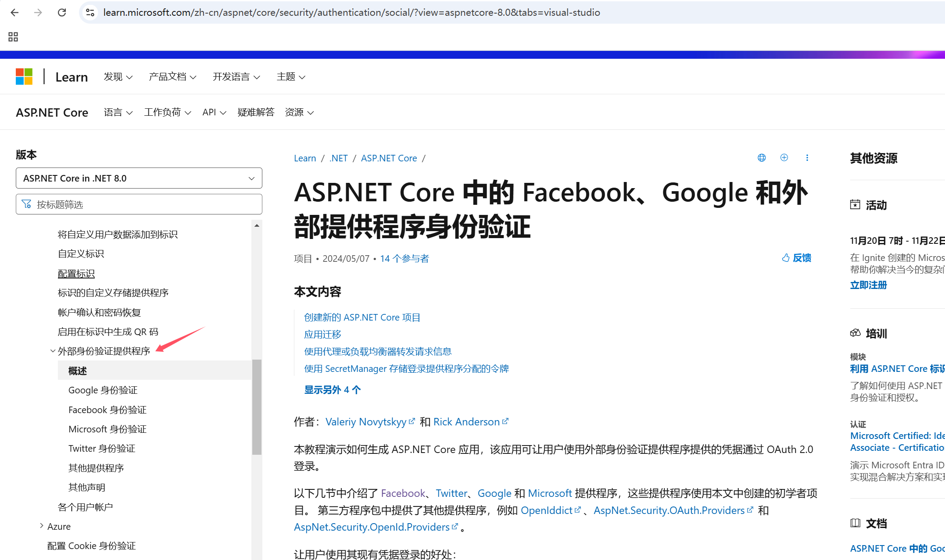Click the ASP.NET Core header link

click(52, 113)
